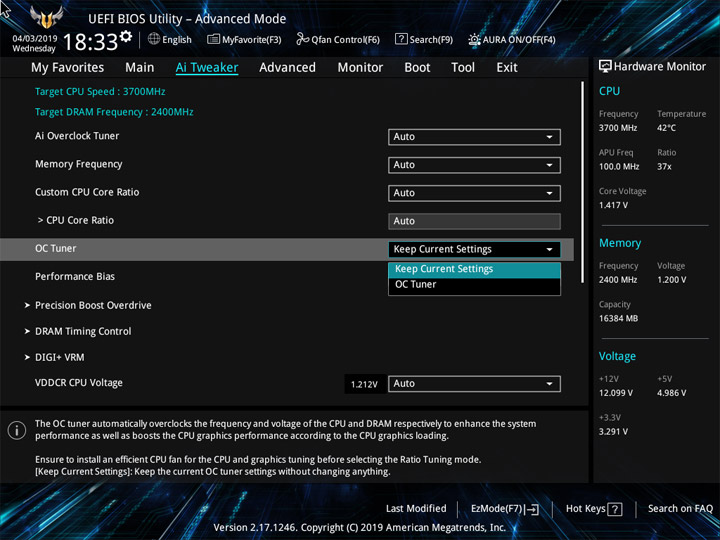Toggle AURA ON/OFF light icon

pyautogui.click(x=474, y=39)
